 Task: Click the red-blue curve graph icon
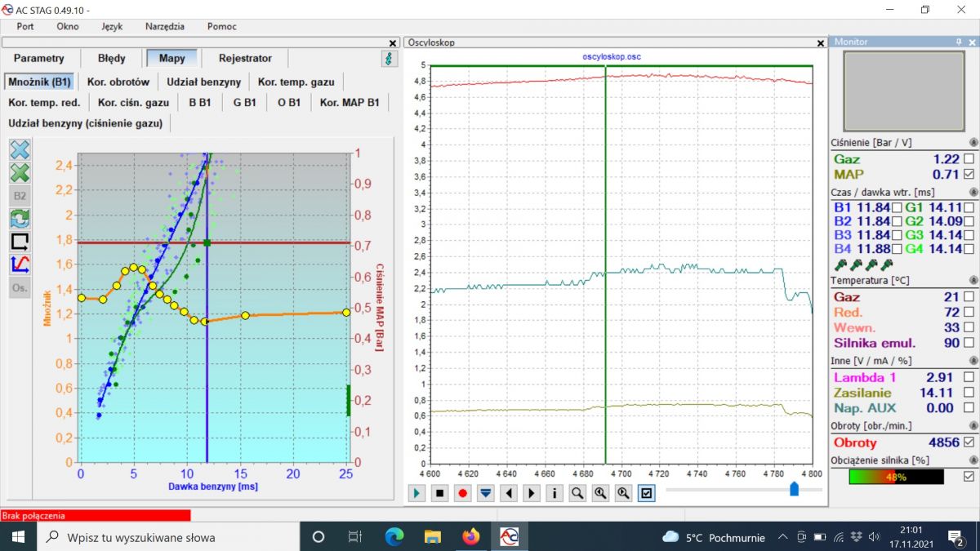click(x=20, y=264)
